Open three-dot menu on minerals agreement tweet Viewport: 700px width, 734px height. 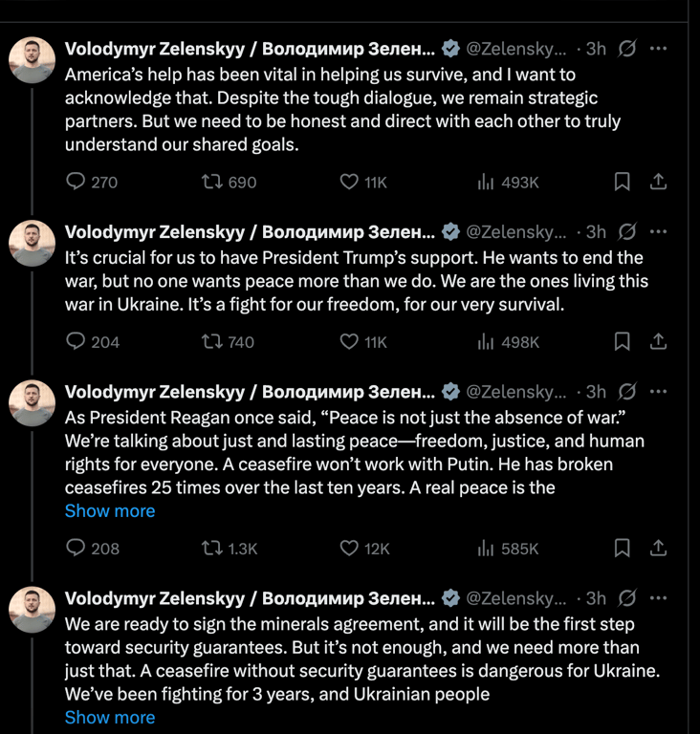pyautogui.click(x=658, y=598)
